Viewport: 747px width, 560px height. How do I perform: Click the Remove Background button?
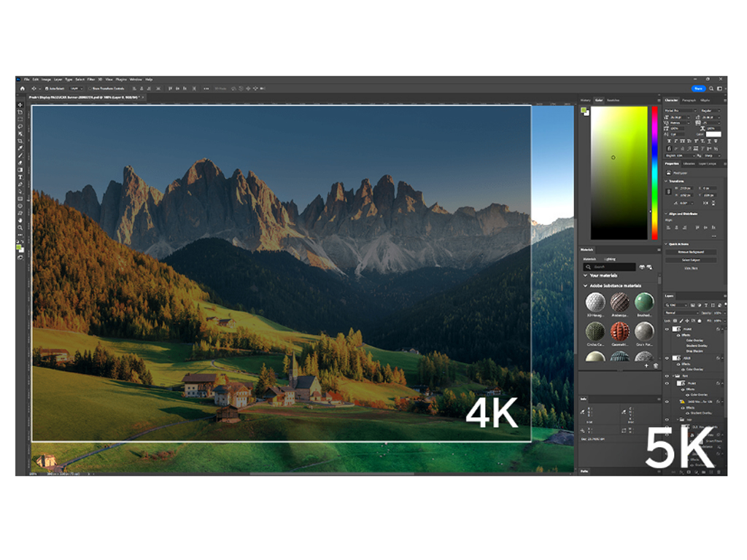[690, 252]
